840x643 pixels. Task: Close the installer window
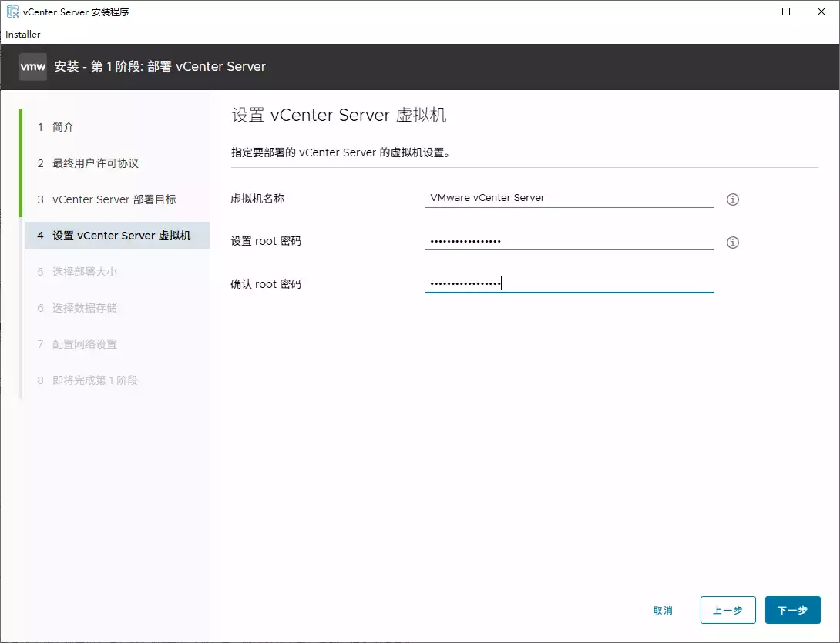coord(822,12)
